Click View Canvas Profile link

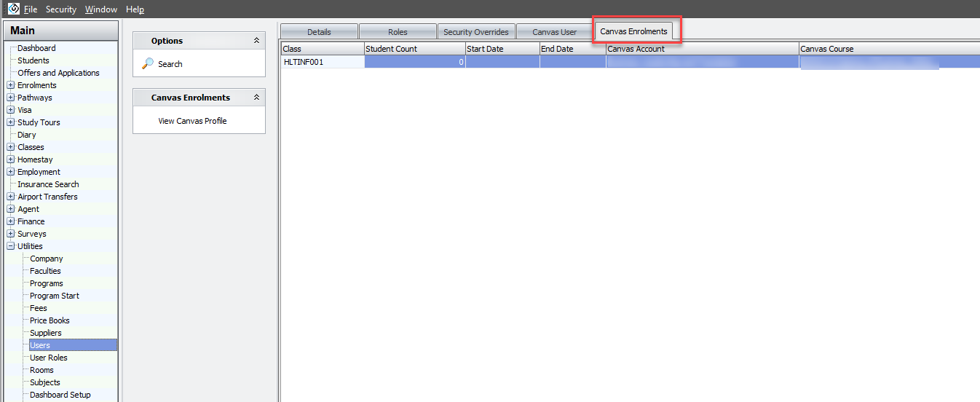192,121
